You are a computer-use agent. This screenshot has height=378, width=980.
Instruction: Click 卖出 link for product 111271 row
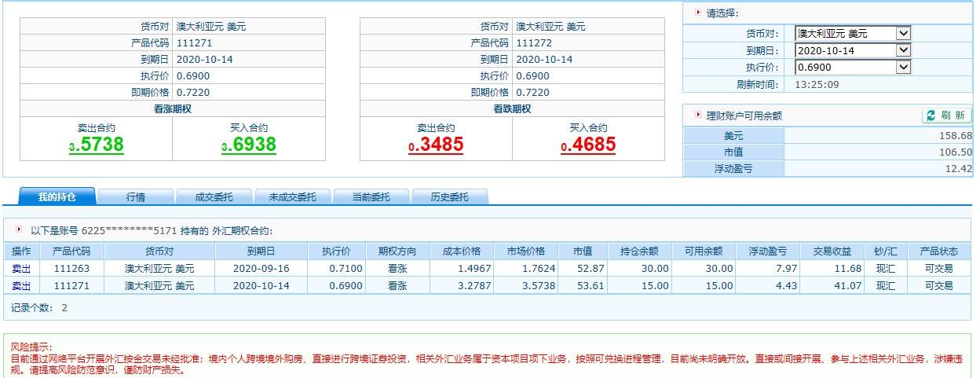coord(21,285)
